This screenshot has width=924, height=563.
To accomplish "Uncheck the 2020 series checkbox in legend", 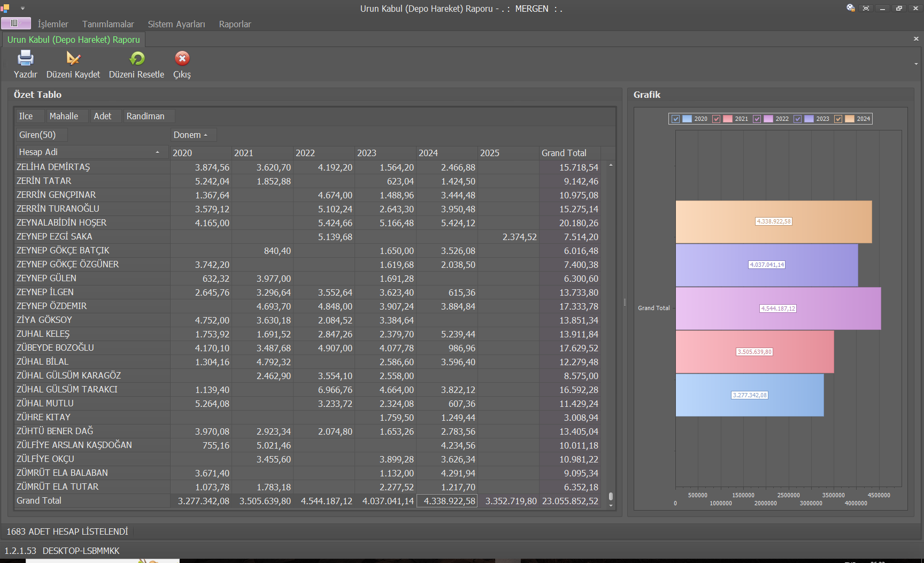I will pyautogui.click(x=676, y=119).
